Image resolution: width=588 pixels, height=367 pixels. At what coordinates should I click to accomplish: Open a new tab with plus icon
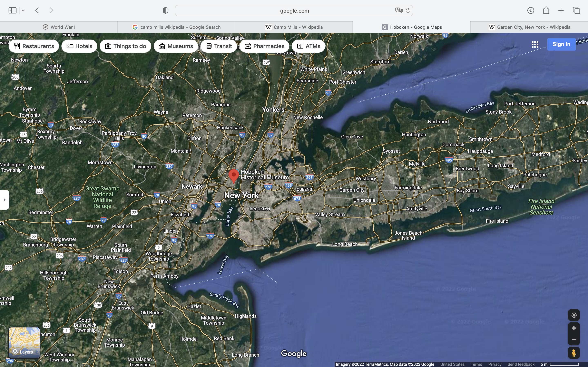[x=561, y=10]
